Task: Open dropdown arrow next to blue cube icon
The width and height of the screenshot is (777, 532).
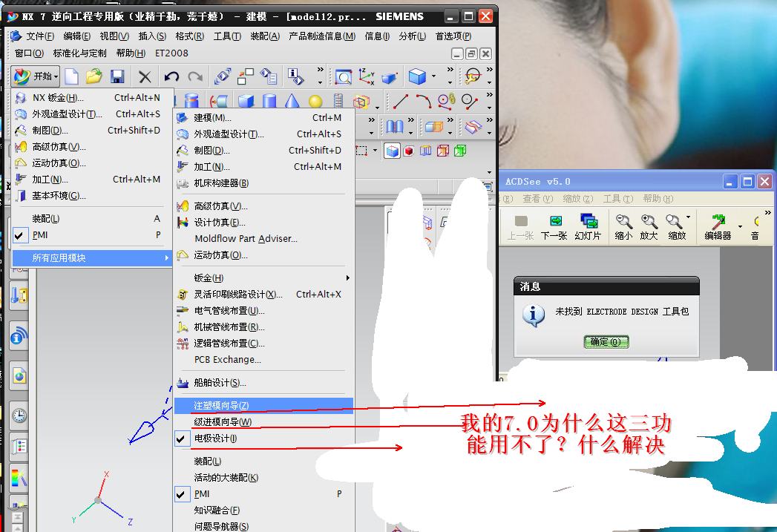Action: (x=433, y=76)
